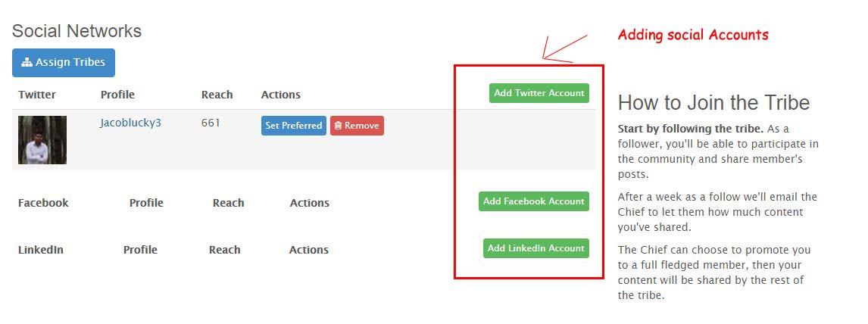Click the Twitter column header
The width and height of the screenshot is (868, 324).
point(37,95)
